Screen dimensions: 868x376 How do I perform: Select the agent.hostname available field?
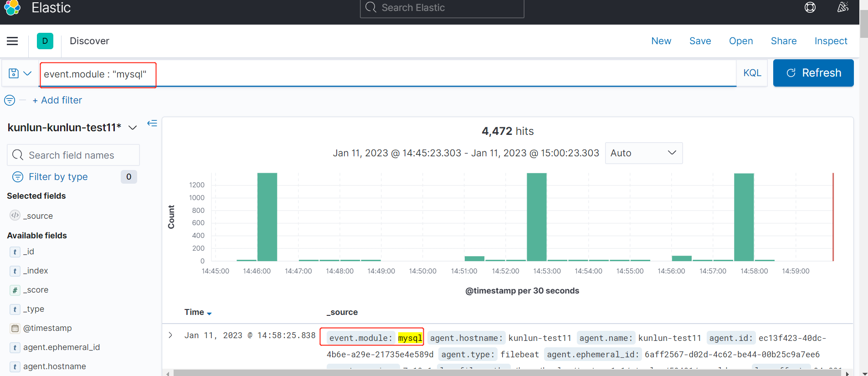click(x=55, y=366)
